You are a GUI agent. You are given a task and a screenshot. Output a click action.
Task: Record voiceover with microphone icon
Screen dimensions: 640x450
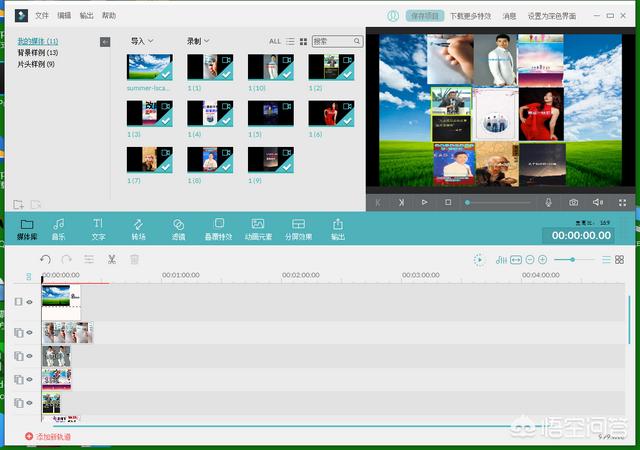[x=548, y=202]
